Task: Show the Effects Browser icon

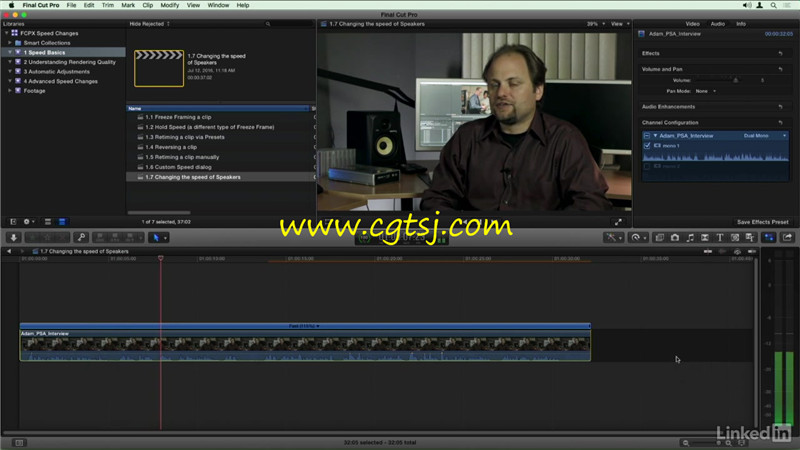Action: (660, 238)
